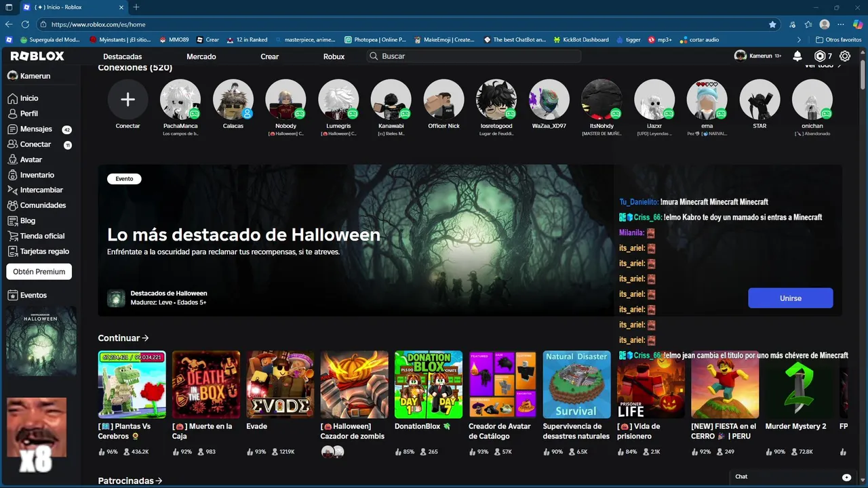Open a new browser tab

[136, 7]
